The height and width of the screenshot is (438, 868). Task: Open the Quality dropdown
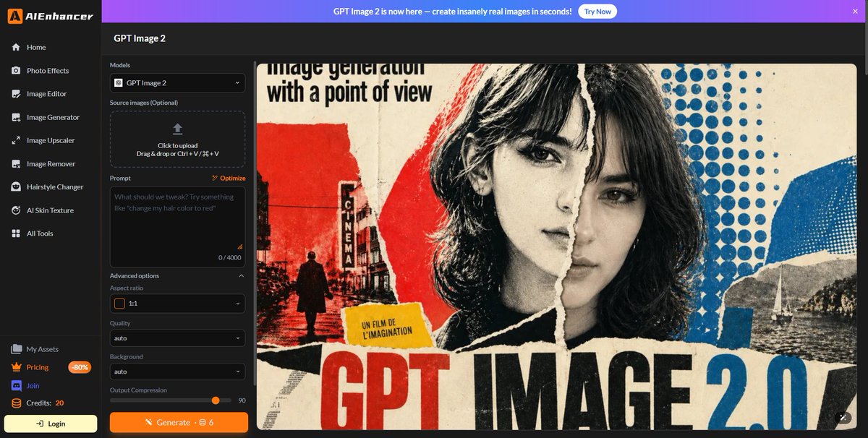pyautogui.click(x=177, y=338)
